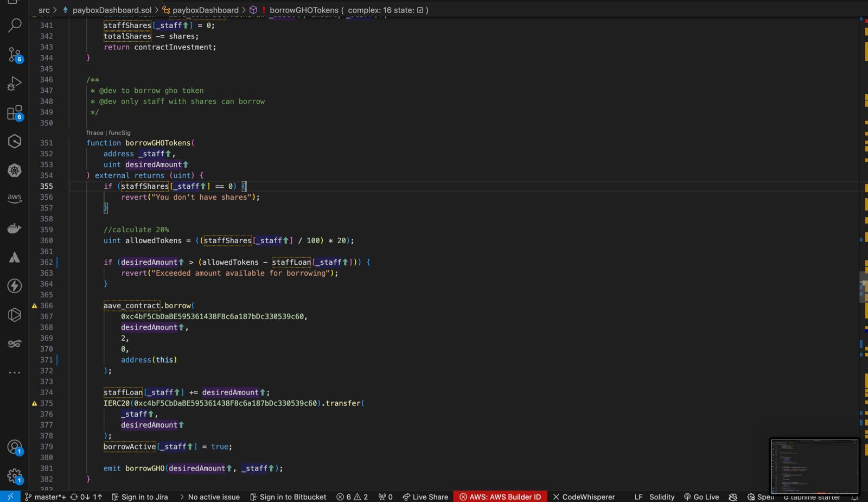Open the Docker whale sidebar icon
868x502 pixels.
coord(15,228)
